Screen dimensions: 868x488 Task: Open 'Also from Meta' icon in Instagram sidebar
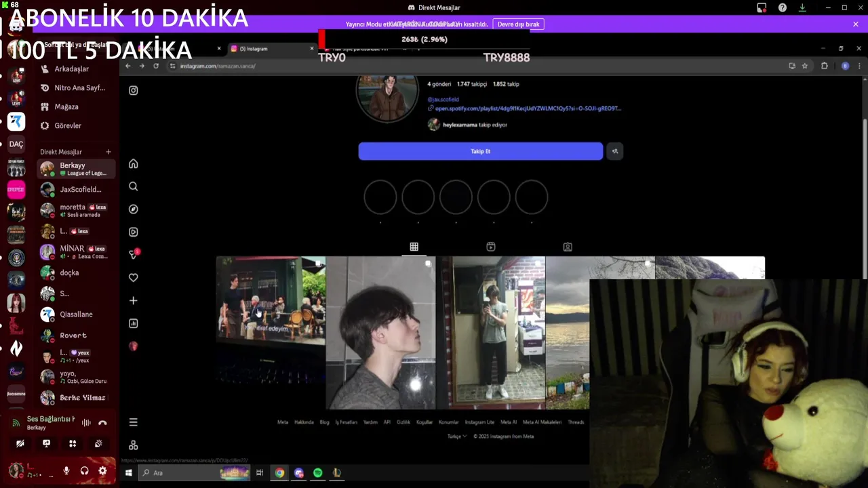(x=133, y=445)
